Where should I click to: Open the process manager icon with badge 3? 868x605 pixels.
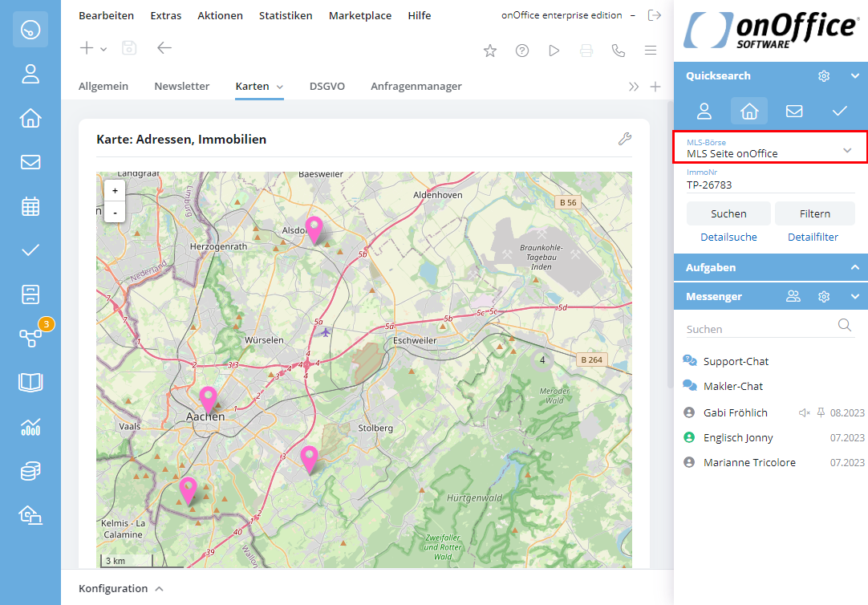[x=30, y=337]
